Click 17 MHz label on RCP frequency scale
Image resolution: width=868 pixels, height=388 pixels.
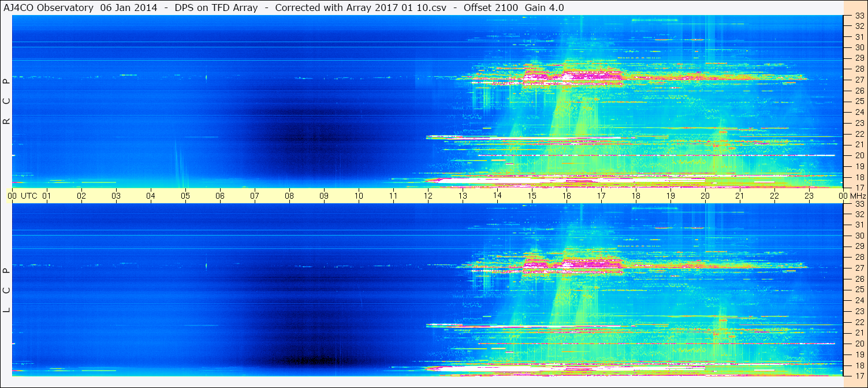tap(859, 188)
